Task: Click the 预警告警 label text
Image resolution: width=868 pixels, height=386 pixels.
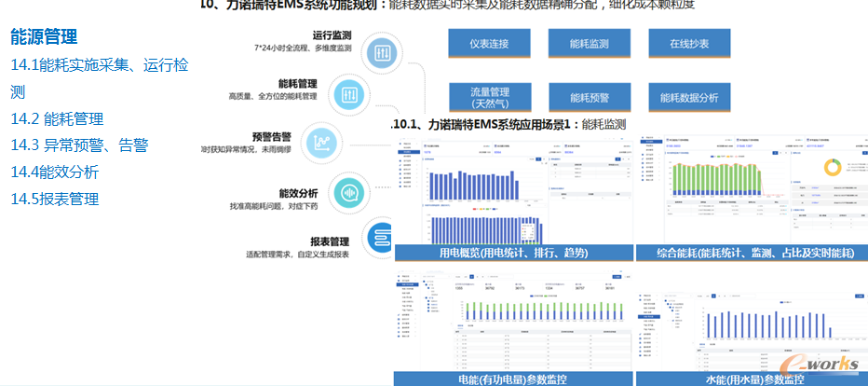Action: tap(271, 136)
